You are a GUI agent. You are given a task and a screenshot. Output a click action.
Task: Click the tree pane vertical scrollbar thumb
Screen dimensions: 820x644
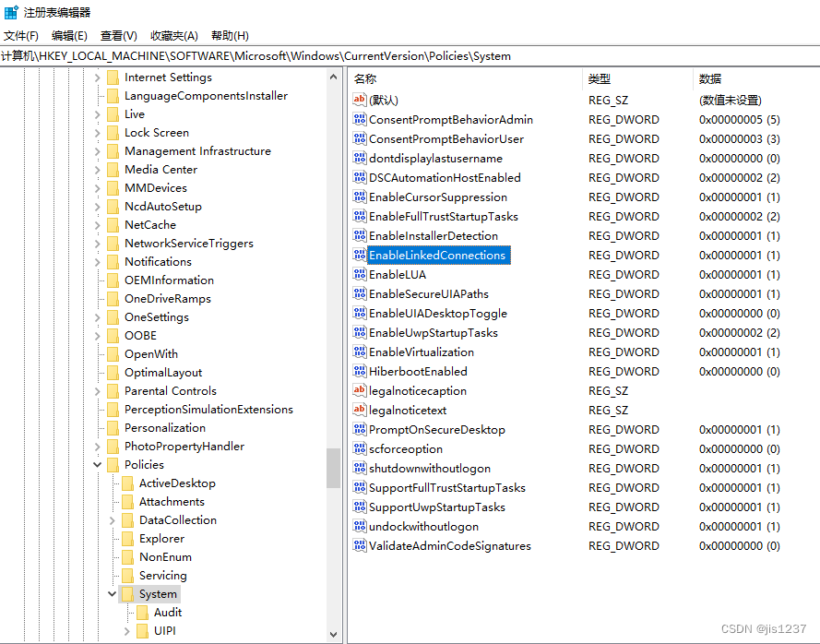(334, 468)
